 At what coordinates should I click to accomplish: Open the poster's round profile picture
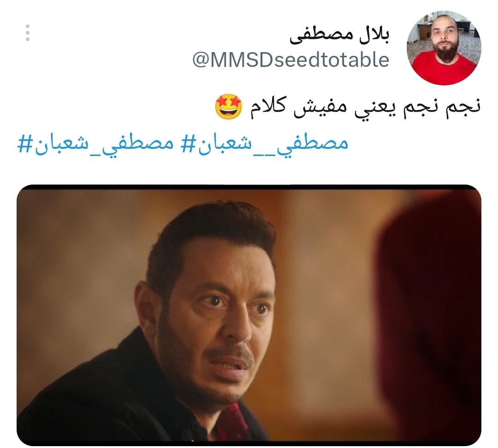tap(444, 48)
